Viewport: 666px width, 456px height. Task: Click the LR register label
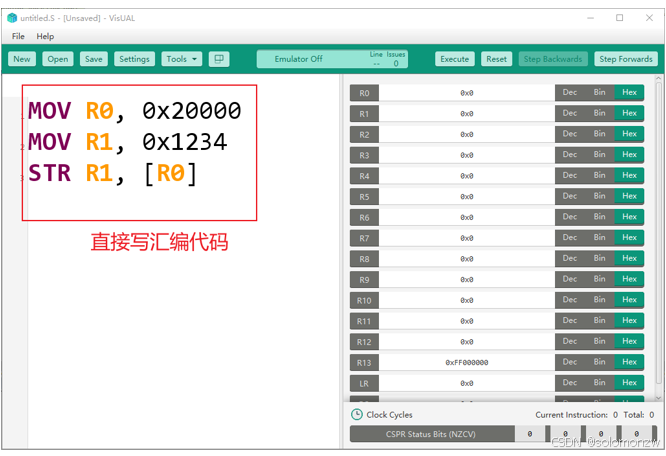tap(364, 383)
